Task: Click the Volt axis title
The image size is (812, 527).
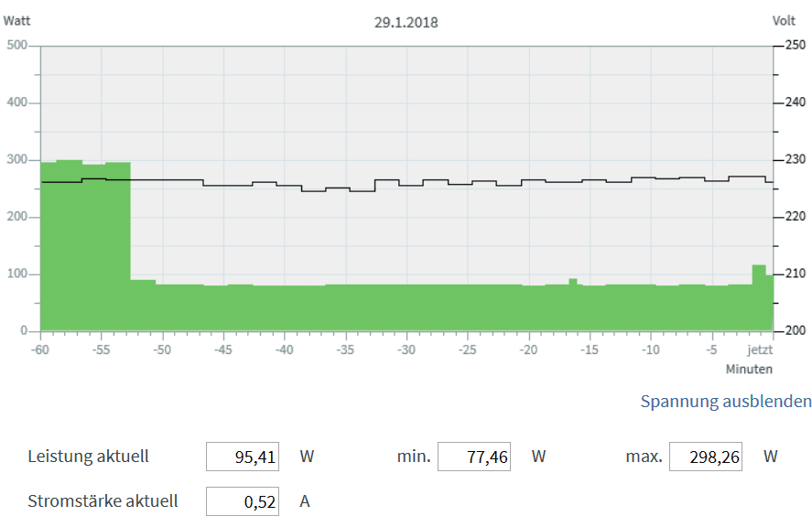Action: 784,19
